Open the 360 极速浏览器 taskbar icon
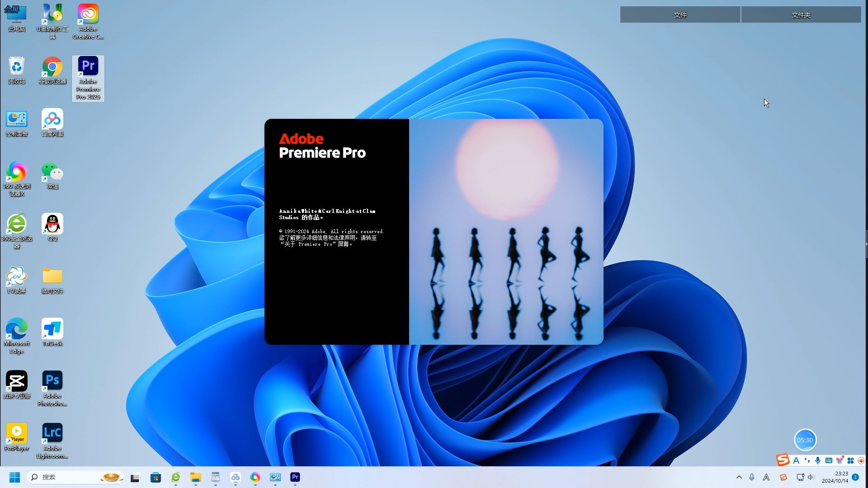 pyautogui.click(x=255, y=477)
